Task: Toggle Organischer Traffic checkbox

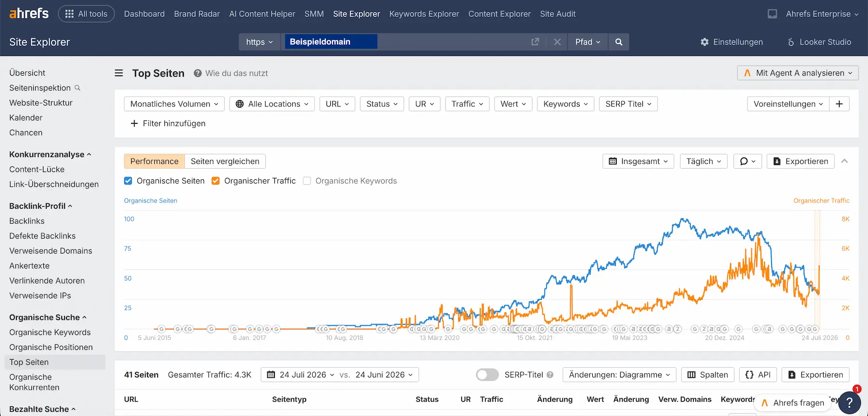Action: point(216,181)
